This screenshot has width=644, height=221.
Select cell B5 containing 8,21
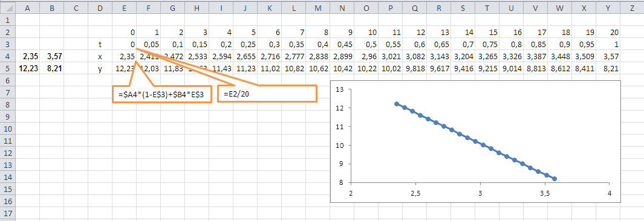[52, 68]
